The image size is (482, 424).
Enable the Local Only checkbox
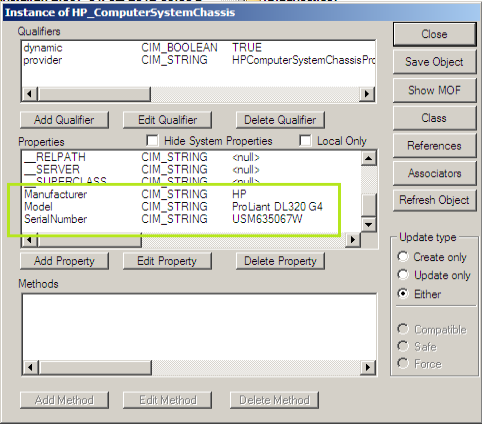305,141
